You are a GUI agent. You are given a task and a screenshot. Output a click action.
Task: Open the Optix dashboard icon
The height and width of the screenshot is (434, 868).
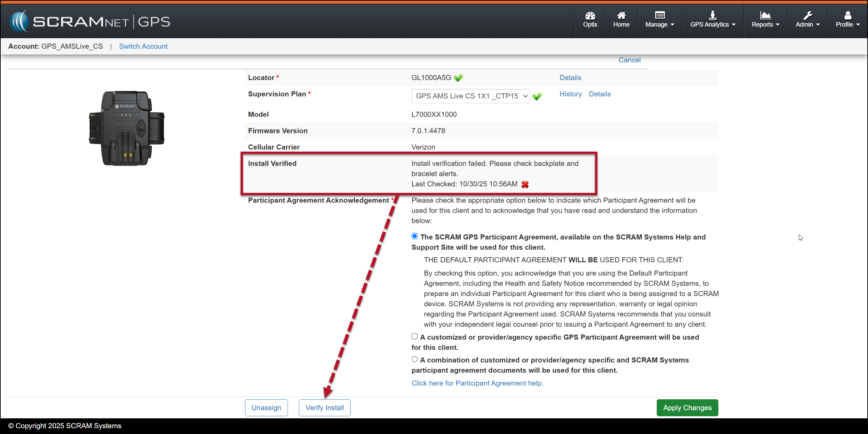pyautogui.click(x=590, y=16)
